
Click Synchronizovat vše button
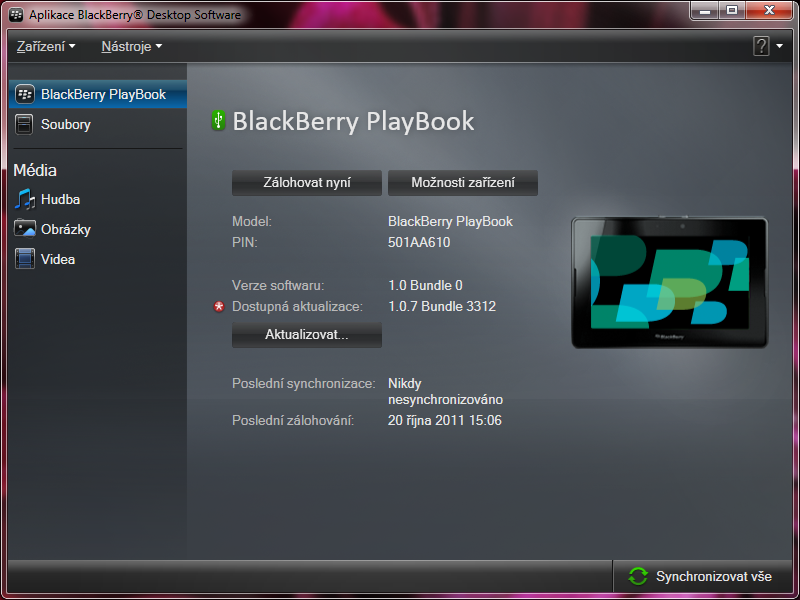(702, 577)
